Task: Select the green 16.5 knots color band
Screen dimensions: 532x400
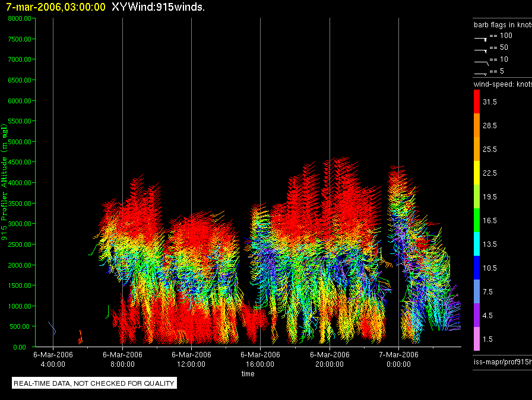Action: [477, 220]
